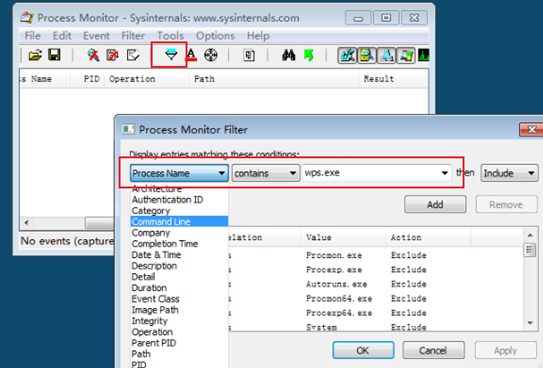This screenshot has width=543, height=368.
Task: Choose Path from the dropdown list
Action: 179,354
